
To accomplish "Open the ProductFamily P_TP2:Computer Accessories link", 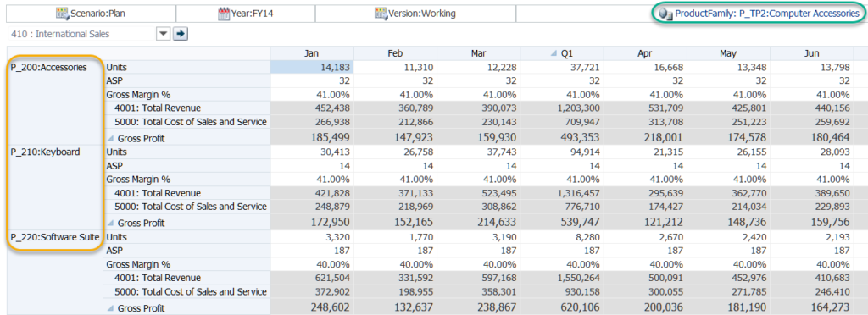I will click(x=766, y=14).
